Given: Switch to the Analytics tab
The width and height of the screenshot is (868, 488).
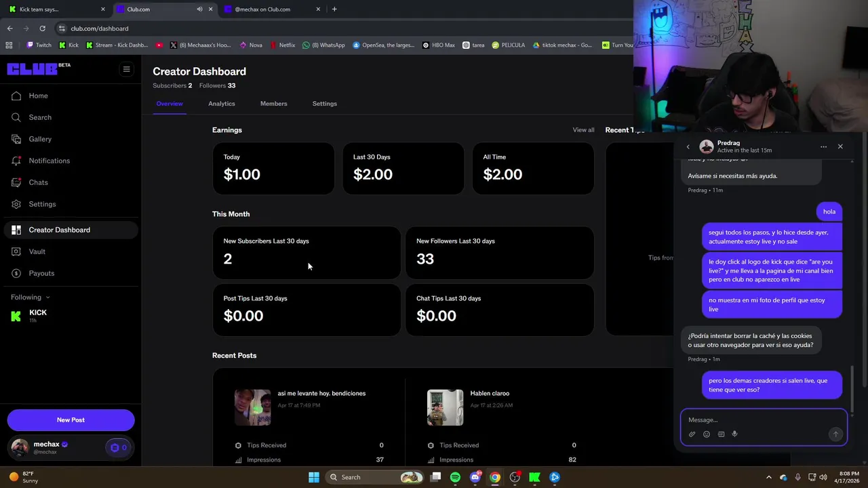Looking at the screenshot, I should [x=222, y=104].
